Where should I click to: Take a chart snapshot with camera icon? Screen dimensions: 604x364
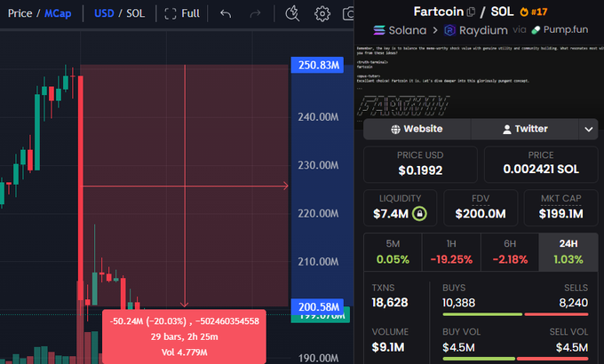pos(349,13)
